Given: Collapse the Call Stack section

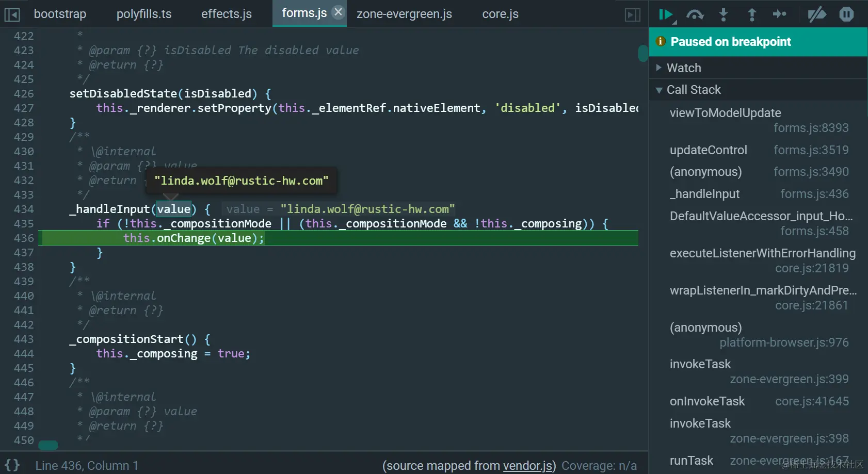Looking at the screenshot, I should [758, 90].
